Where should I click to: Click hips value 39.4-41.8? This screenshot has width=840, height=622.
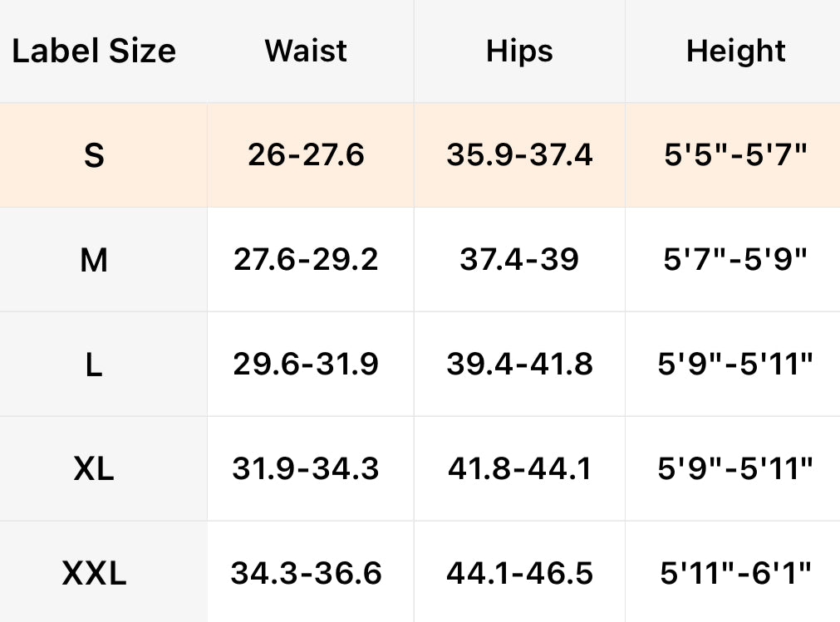[x=519, y=365]
